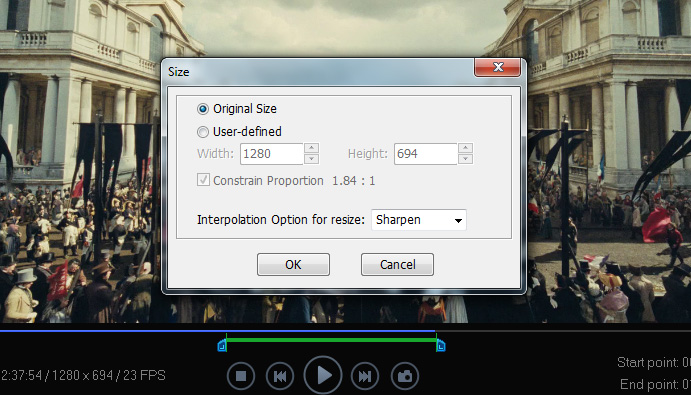Click the end point marker on the timeline
This screenshot has width=691, height=395.
(x=441, y=346)
